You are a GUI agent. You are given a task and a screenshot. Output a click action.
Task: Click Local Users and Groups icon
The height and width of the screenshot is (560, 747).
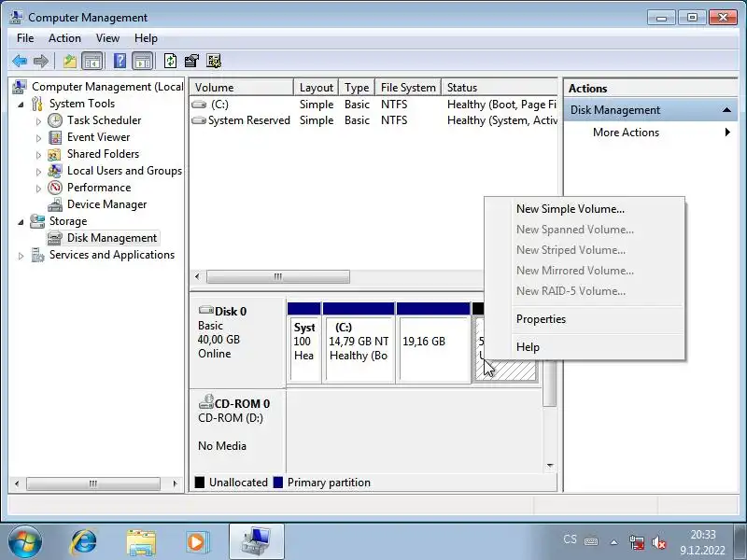pyautogui.click(x=55, y=171)
